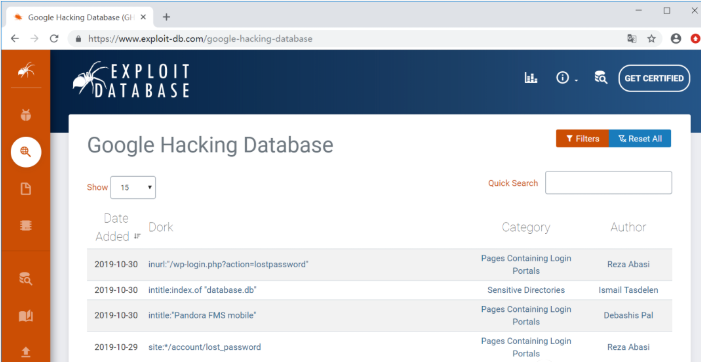Click the address bar URL
The image size is (701, 362).
pos(200,39)
